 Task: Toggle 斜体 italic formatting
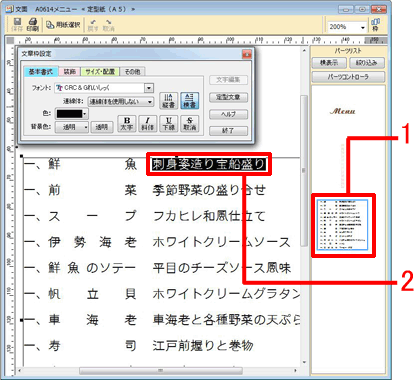pos(148,124)
